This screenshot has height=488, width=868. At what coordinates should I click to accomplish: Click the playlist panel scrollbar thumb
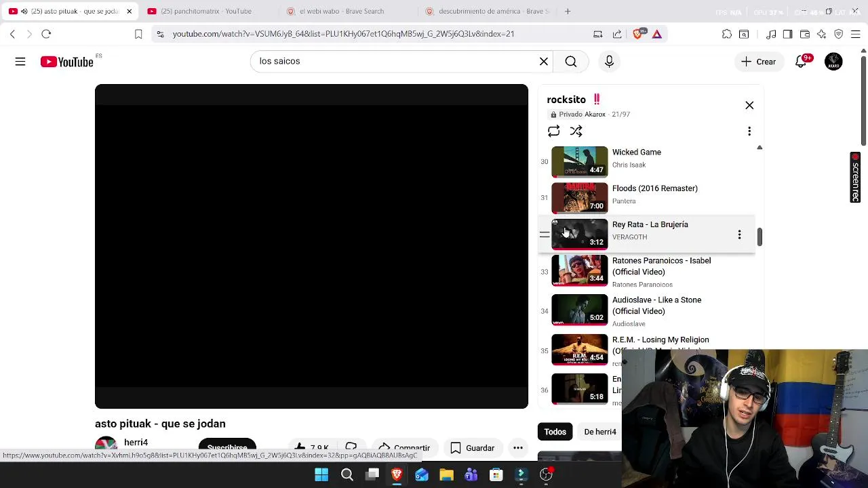(759, 237)
